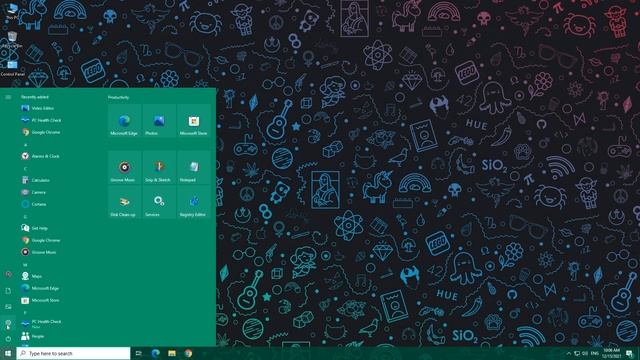Launch the Groove Music tile

(124, 167)
